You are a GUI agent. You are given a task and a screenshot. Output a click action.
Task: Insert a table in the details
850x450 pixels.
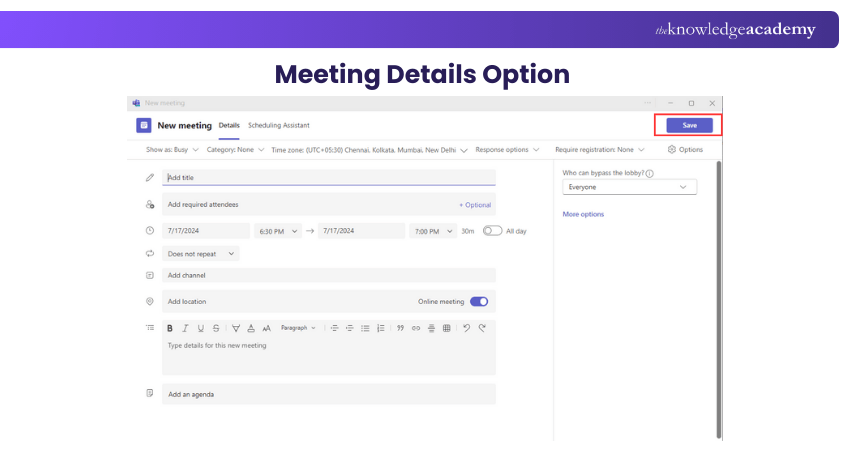(447, 328)
